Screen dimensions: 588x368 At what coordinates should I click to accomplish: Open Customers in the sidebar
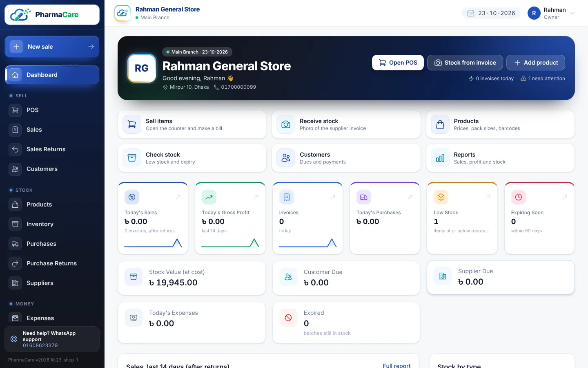point(52,169)
